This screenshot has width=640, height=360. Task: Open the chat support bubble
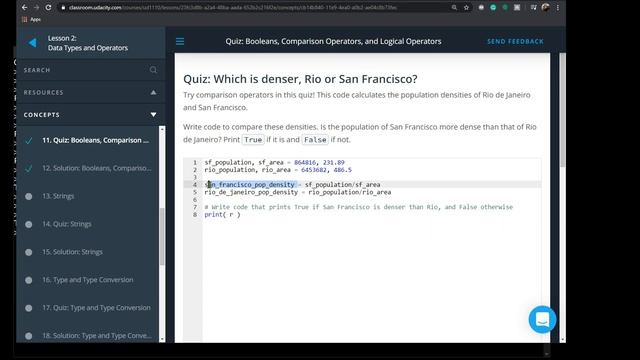tap(542, 320)
